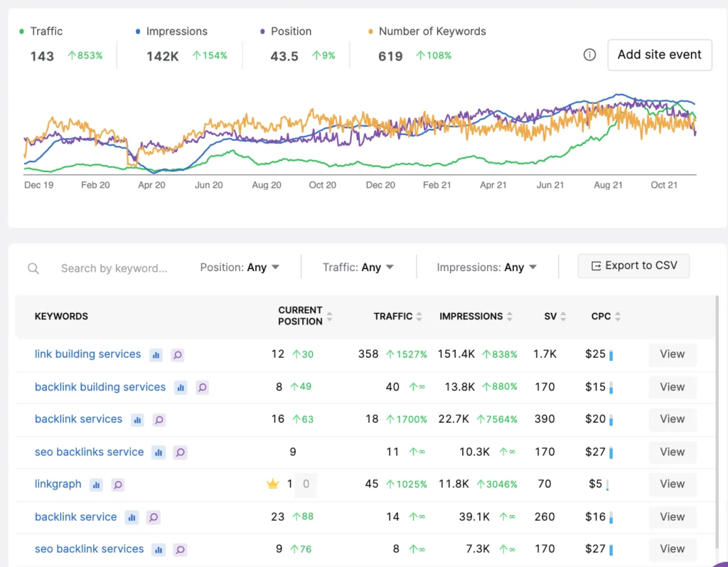This screenshot has height=567, width=728.
Task: Expand the Impressions: Any filter dropdown
Action: (x=486, y=267)
